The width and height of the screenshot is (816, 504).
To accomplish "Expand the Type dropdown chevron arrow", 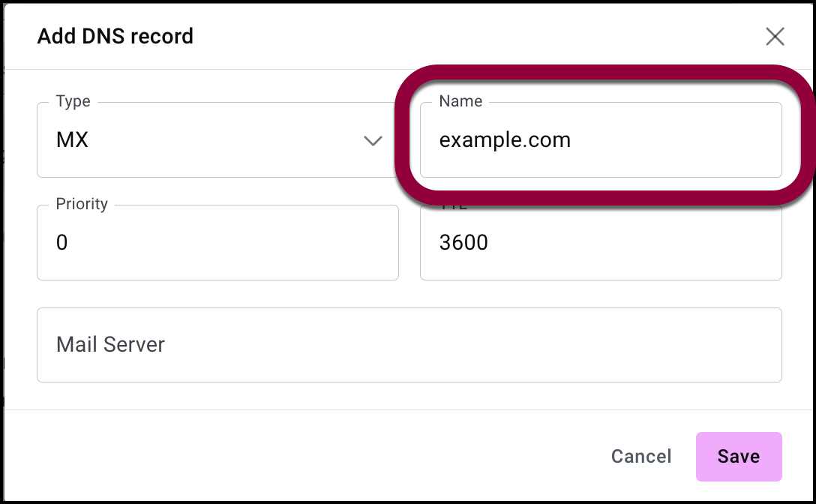I will tap(373, 140).
